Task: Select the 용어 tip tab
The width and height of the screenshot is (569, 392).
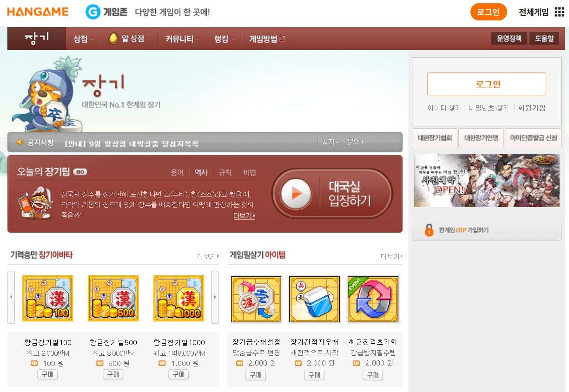Action: [x=177, y=172]
